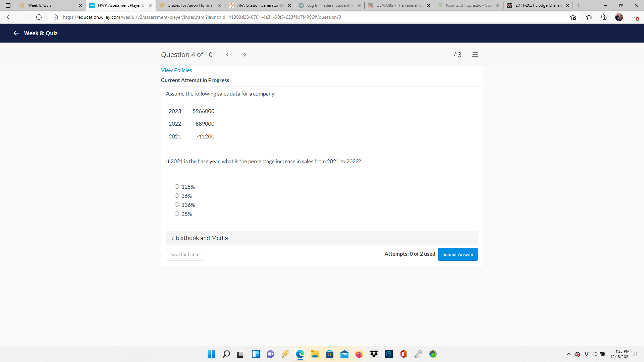Choose the 25% radio button
Screen dimensions: 644x362
coord(177,214)
